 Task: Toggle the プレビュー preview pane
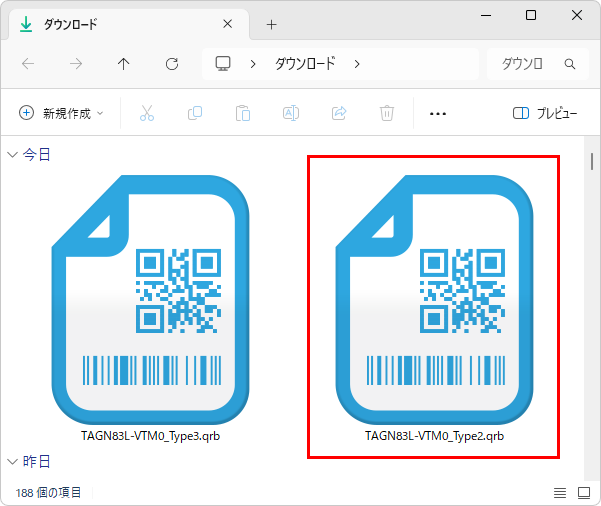click(x=545, y=113)
